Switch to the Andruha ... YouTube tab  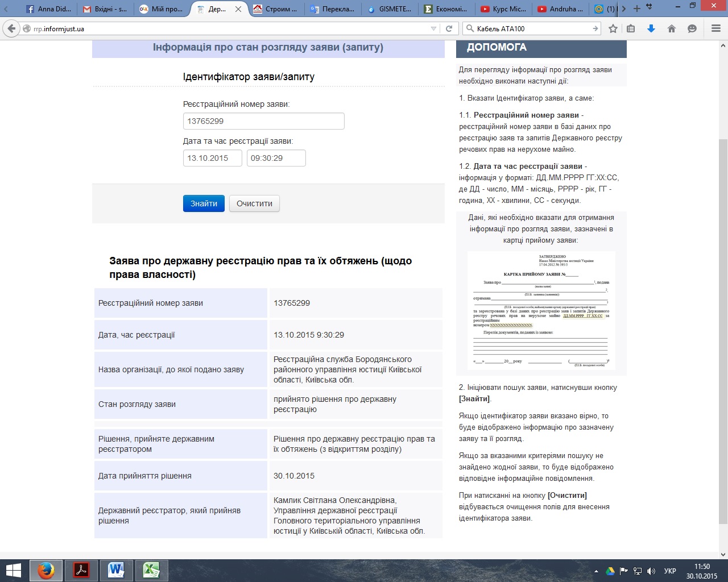pyautogui.click(x=560, y=9)
